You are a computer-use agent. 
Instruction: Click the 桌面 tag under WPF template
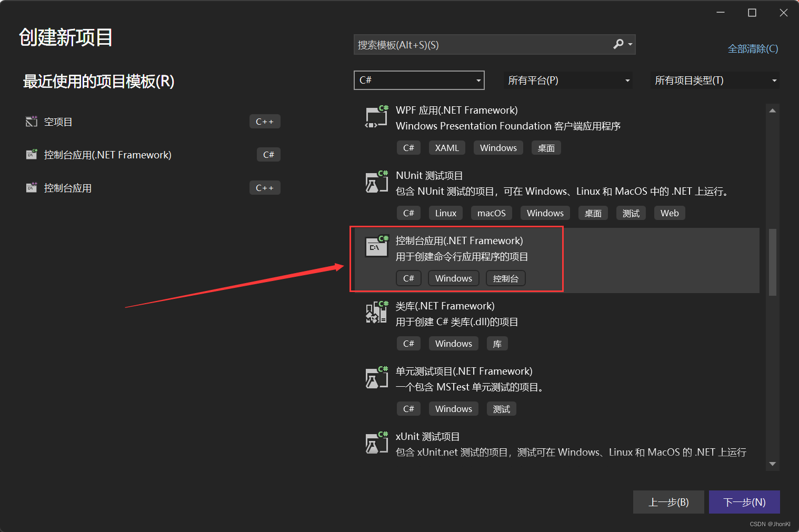click(546, 148)
